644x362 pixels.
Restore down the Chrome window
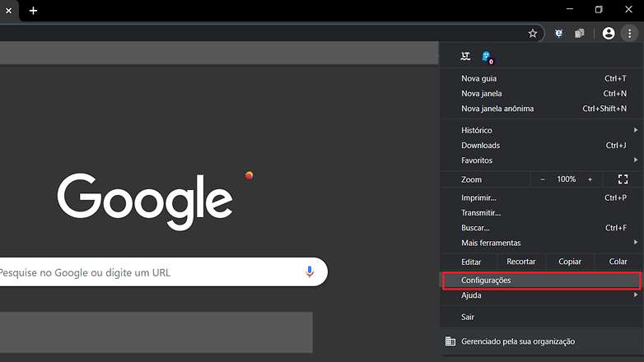pyautogui.click(x=599, y=9)
